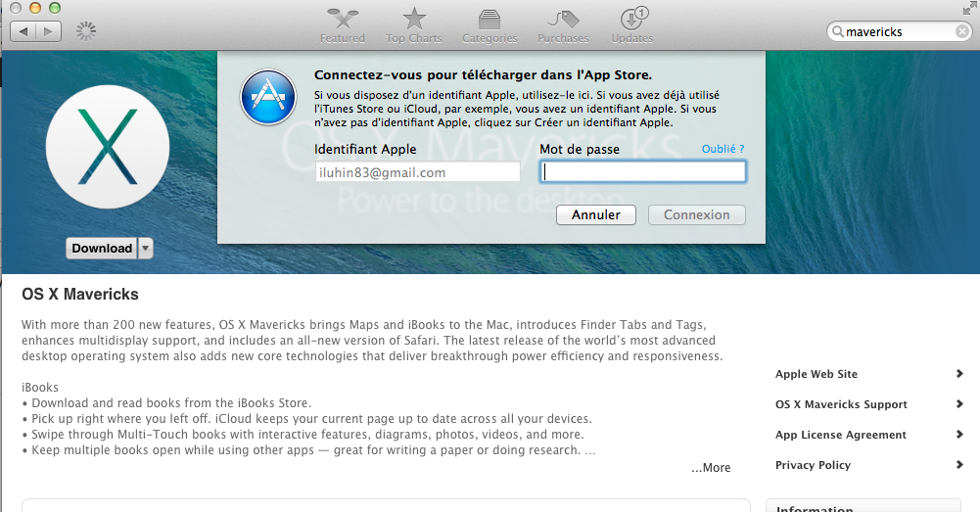
Task: Clear the mavericks search text
Action: click(962, 31)
